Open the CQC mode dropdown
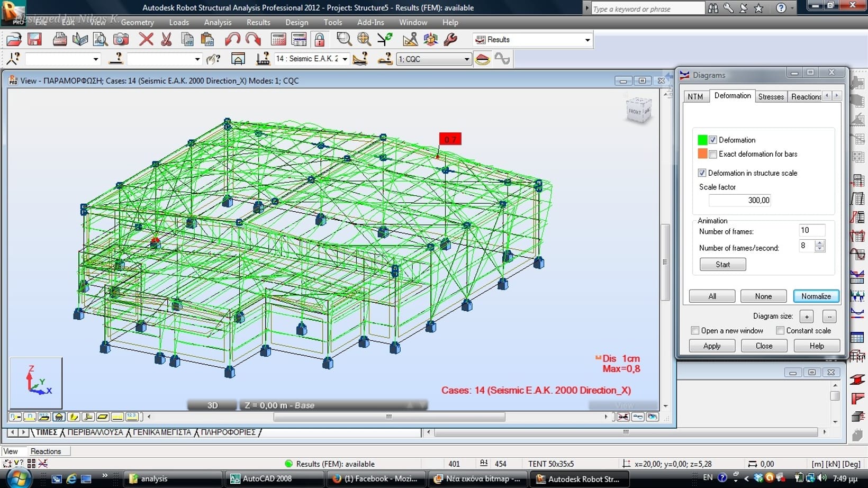The width and height of the screenshot is (868, 488). (466, 59)
